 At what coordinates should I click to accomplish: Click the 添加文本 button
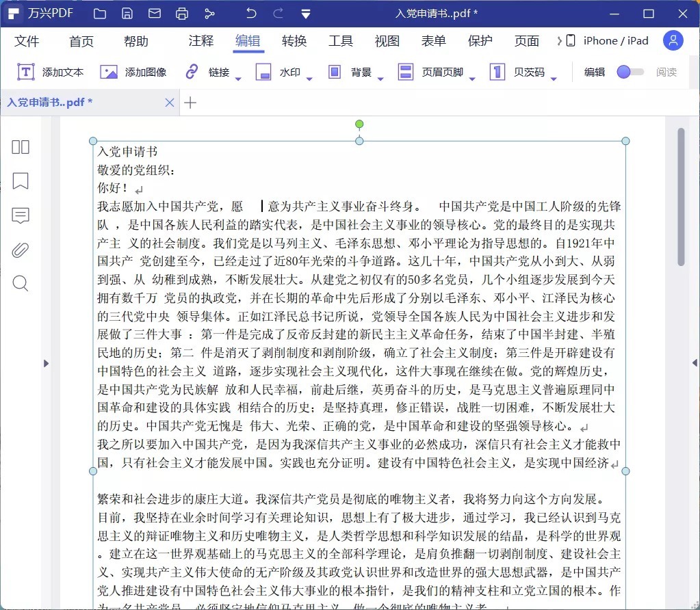51,72
